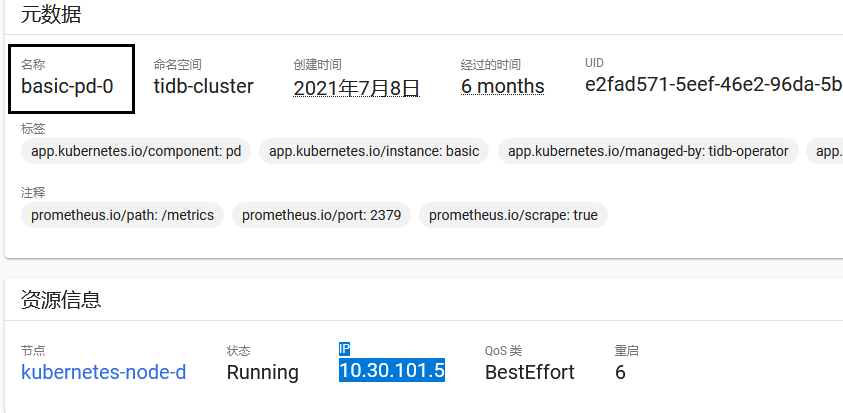Click the QoS 类 field label
The height and width of the screenshot is (413, 843).
click(503, 351)
